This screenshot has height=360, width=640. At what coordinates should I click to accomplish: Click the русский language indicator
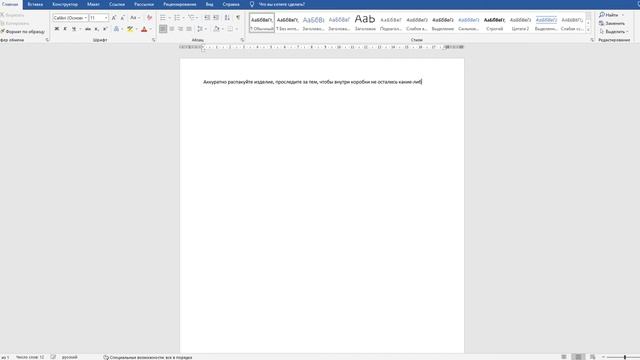click(69, 357)
